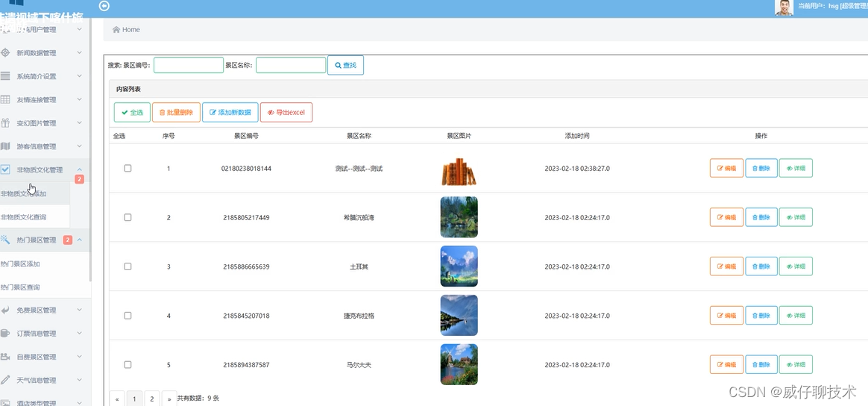
Task: Focus the 景区名称 search input
Action: [291, 66]
